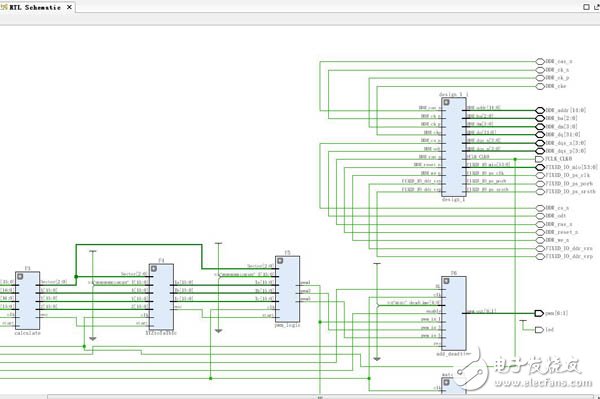Expand the design_1 block hierarchy icon

[x=446, y=102]
